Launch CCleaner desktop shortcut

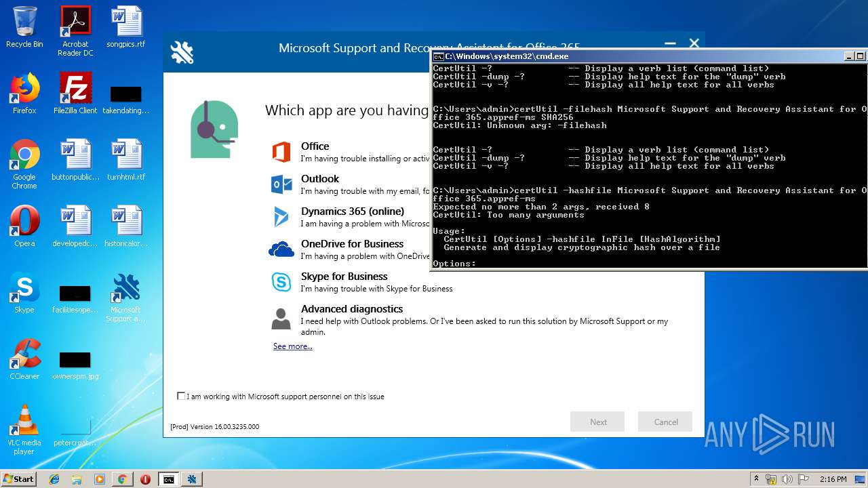pyautogui.click(x=24, y=359)
